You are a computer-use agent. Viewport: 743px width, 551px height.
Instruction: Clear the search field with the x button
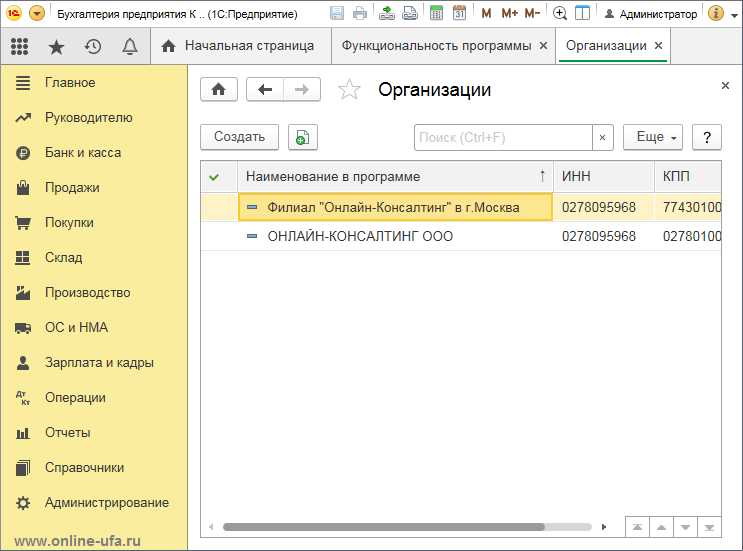[603, 137]
